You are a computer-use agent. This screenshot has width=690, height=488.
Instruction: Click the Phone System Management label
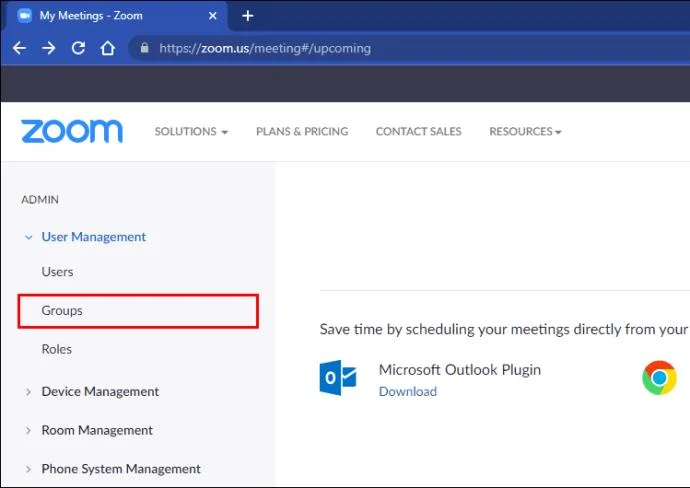(x=121, y=469)
